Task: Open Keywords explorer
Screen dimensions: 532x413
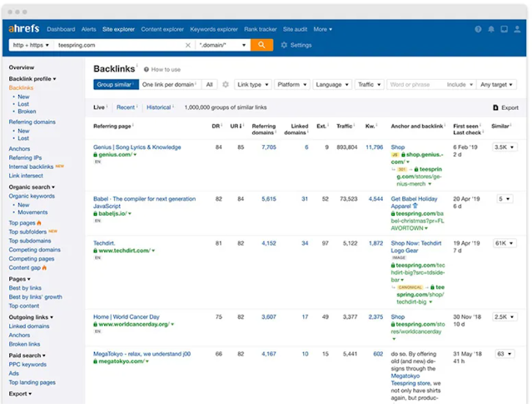Action: tap(214, 29)
